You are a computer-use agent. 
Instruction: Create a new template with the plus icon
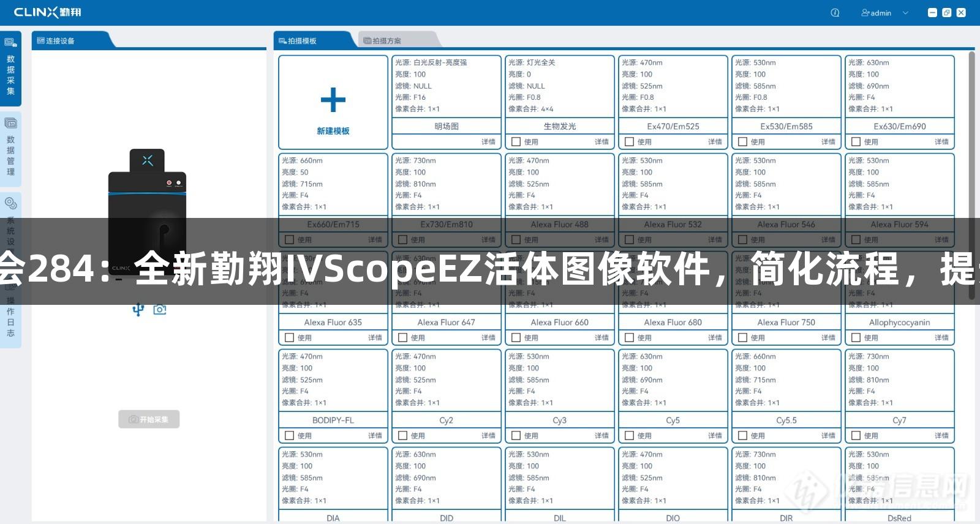(333, 100)
